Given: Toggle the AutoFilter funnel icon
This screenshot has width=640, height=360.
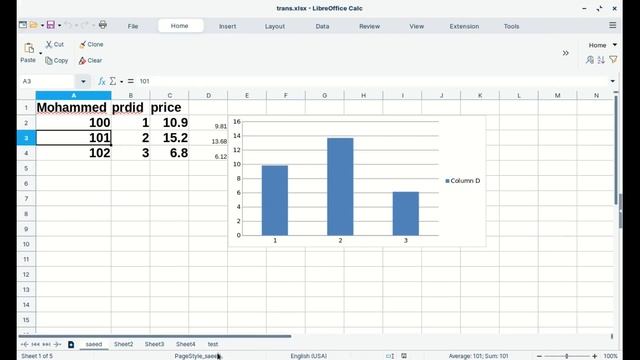Looking at the screenshot, I should point(613,60).
